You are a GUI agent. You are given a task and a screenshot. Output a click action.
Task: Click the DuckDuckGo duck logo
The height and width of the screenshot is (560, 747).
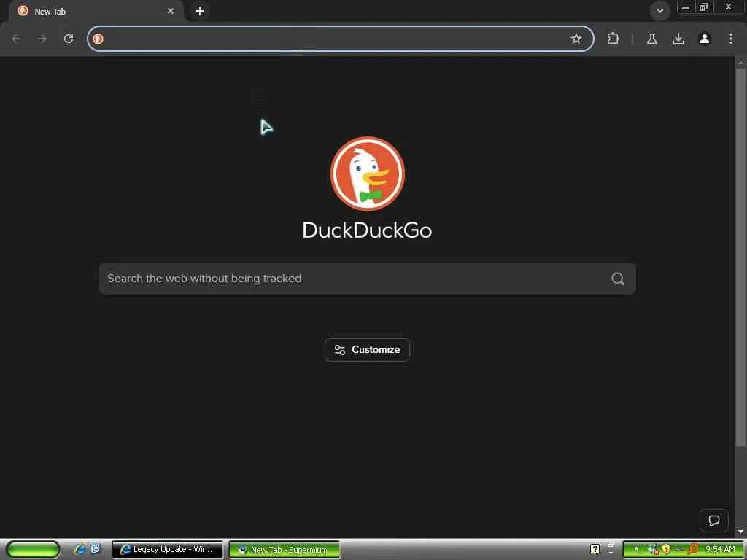coord(368,174)
